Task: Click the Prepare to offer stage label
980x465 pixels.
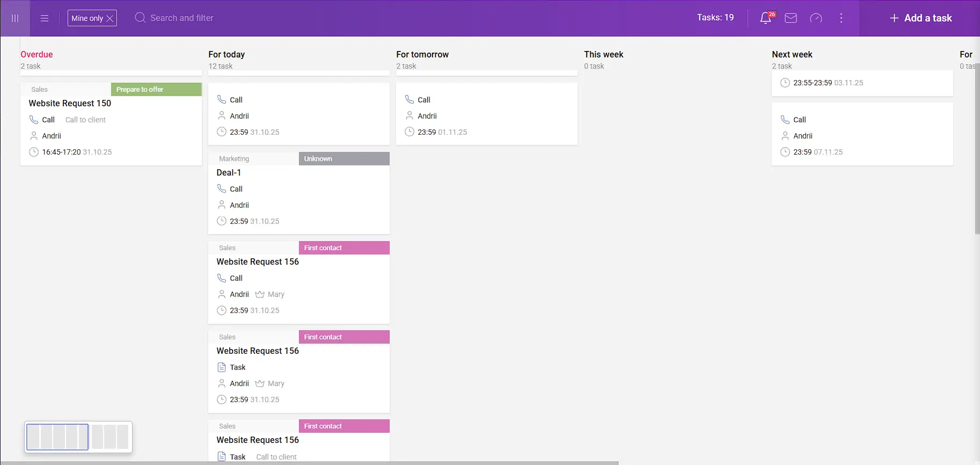Action: coord(156,89)
